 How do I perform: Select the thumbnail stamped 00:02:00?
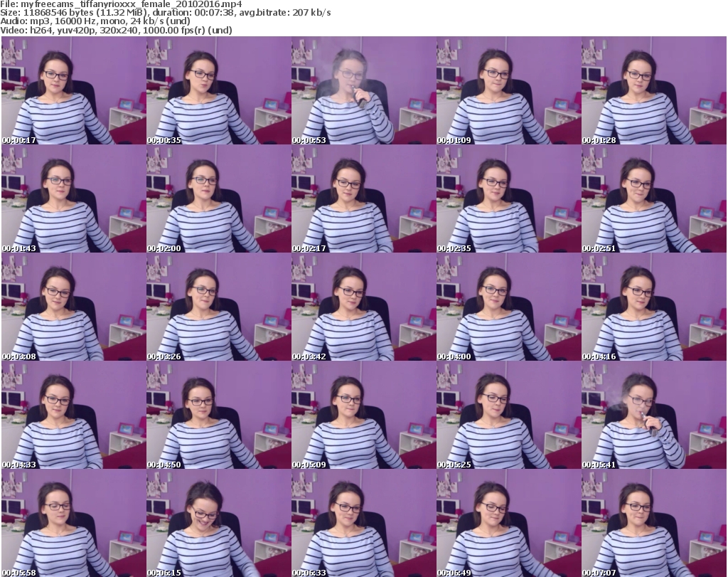click(219, 198)
